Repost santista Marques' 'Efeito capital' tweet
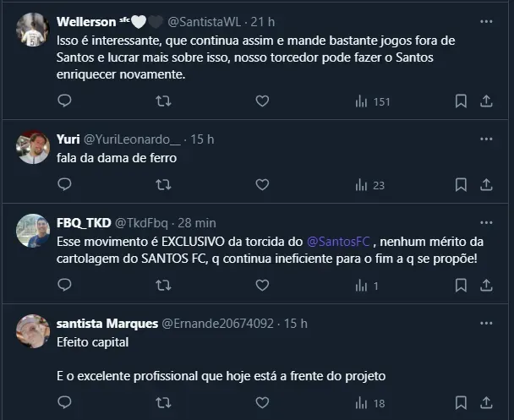The image size is (514, 420). tap(164, 403)
